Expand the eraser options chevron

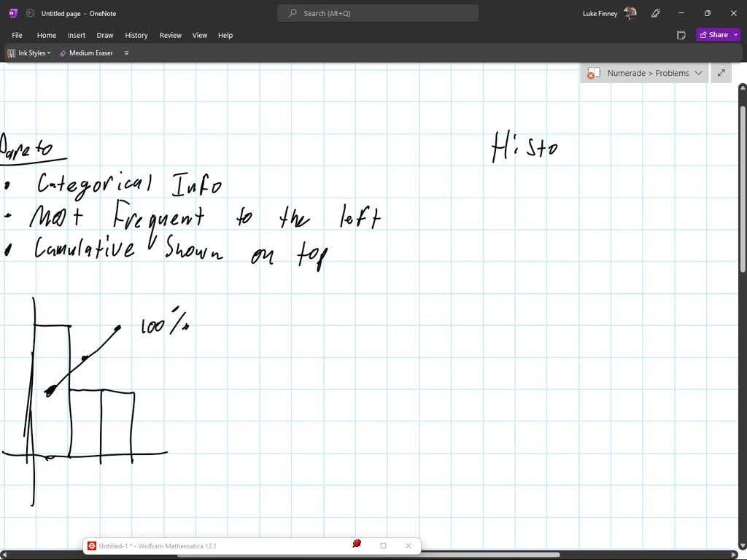click(x=125, y=52)
